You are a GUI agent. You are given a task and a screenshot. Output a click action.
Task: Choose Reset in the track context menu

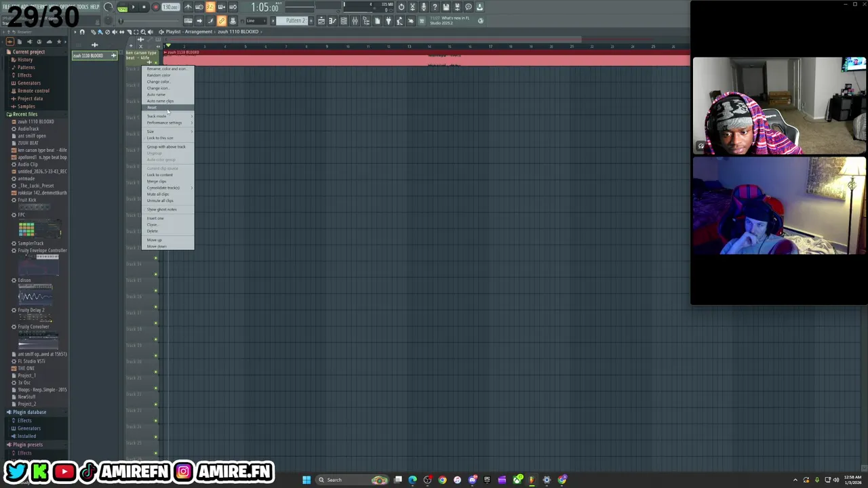tap(169, 108)
